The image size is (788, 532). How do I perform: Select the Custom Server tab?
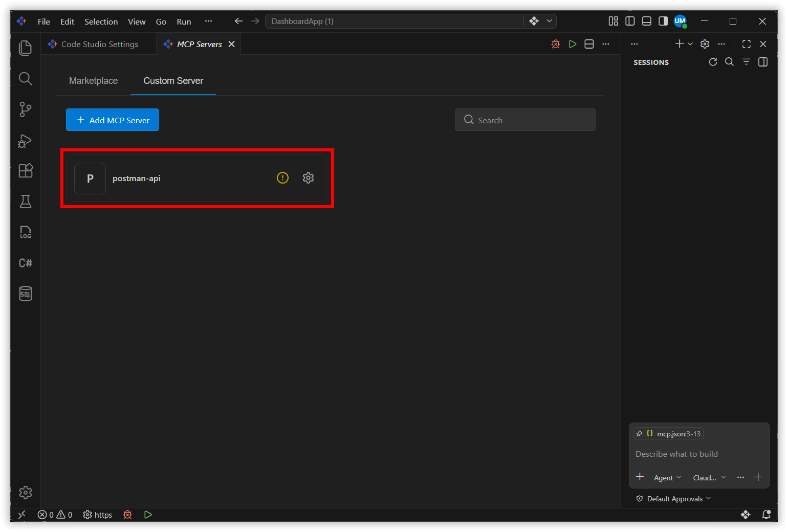tap(173, 81)
